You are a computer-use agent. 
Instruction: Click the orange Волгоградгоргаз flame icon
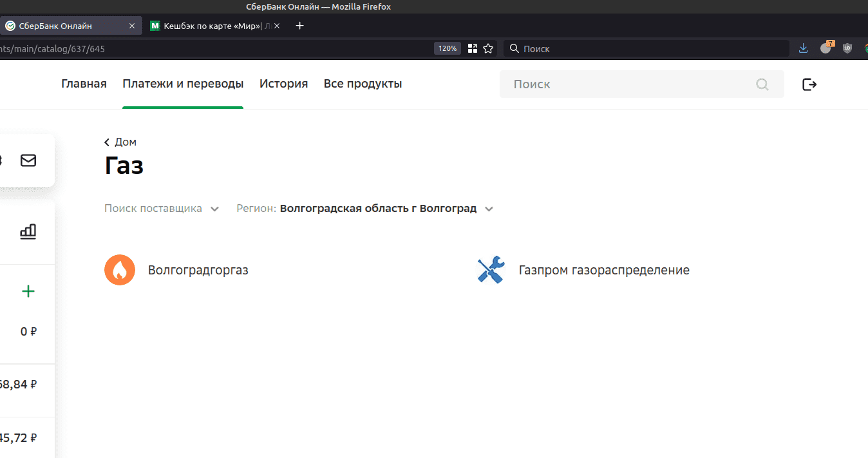(x=120, y=270)
